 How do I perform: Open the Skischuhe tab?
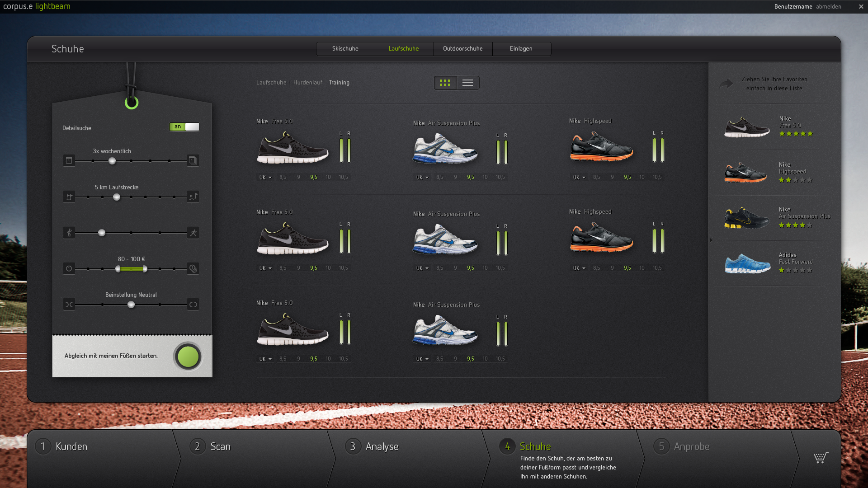tap(345, 49)
